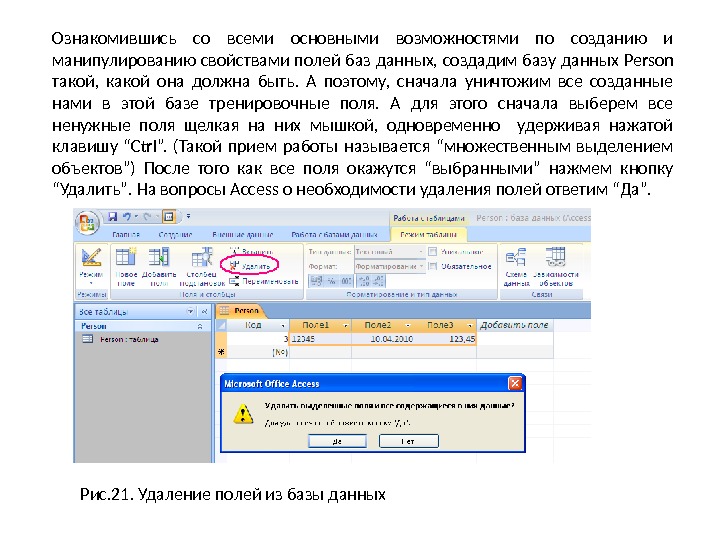Confirm deletion with the Да button

337,441
